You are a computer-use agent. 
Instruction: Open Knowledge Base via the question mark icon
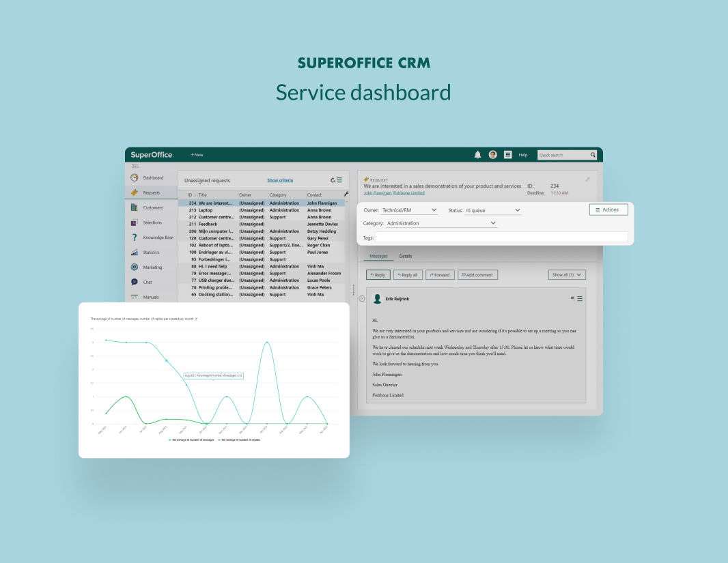(134, 237)
